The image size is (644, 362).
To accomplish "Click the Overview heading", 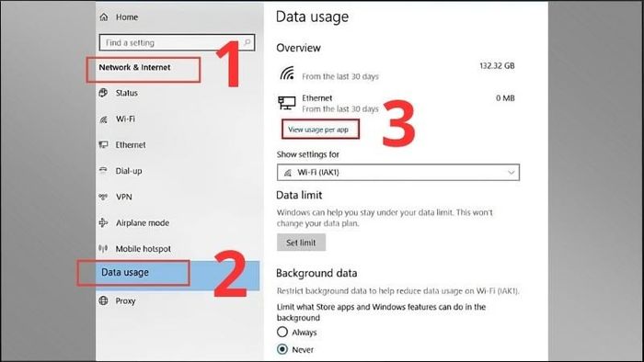I will (x=298, y=48).
